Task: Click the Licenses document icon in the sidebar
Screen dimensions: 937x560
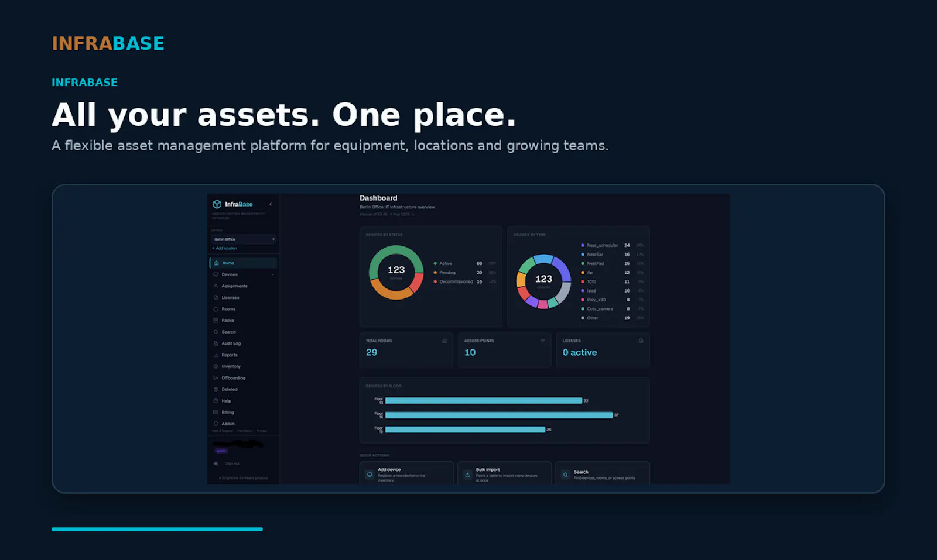Action: click(x=216, y=298)
